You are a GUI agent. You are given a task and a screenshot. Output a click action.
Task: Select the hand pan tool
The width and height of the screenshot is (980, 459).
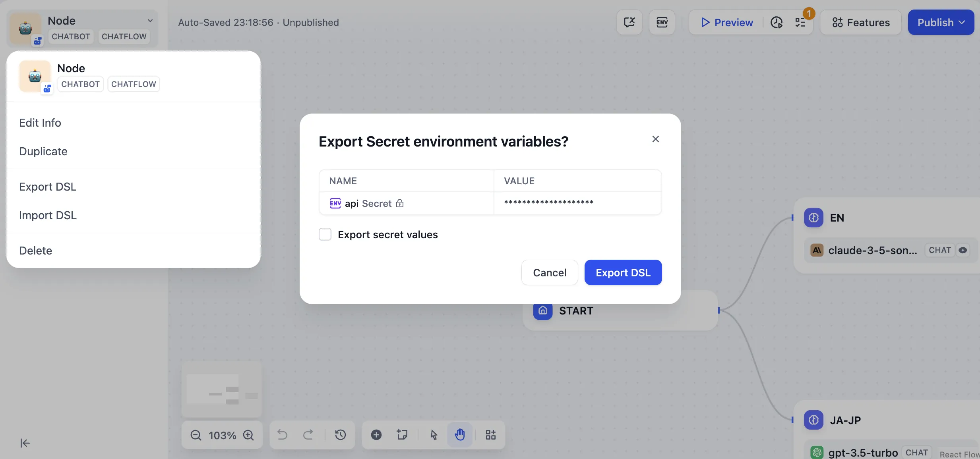(460, 435)
